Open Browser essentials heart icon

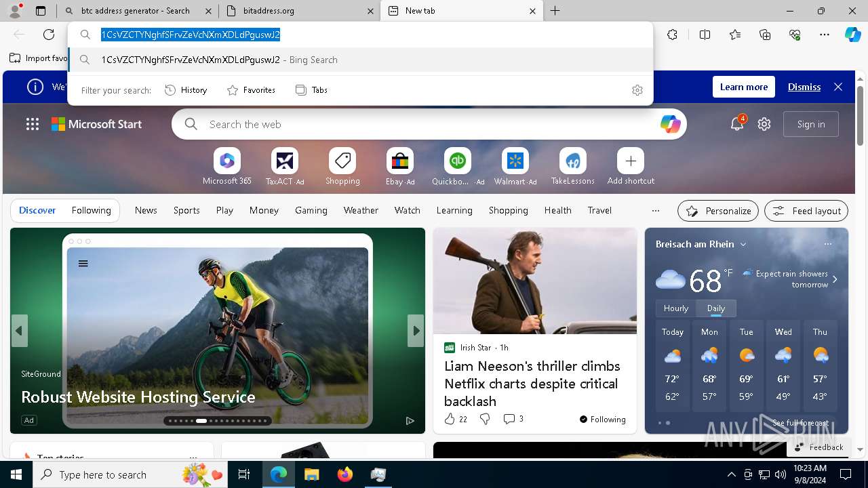tap(795, 35)
